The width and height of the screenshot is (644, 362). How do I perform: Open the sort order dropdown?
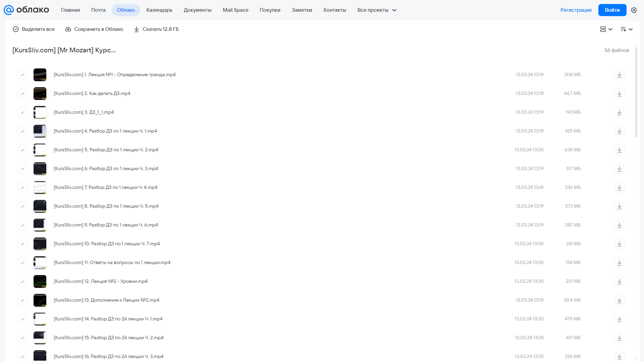(x=627, y=29)
